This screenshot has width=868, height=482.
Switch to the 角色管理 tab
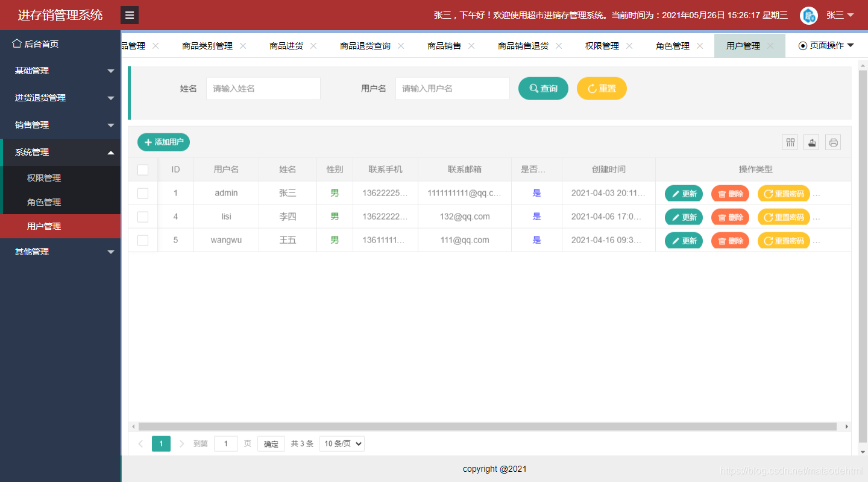(x=673, y=46)
